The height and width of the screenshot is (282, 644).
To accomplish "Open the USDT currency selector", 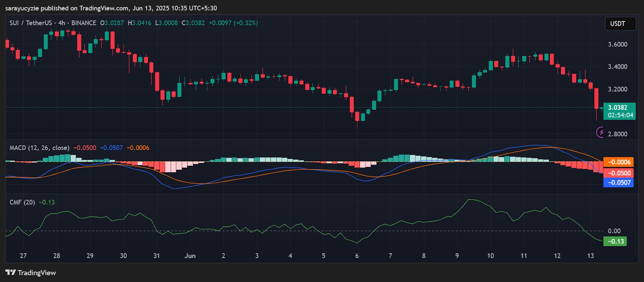I will [620, 24].
